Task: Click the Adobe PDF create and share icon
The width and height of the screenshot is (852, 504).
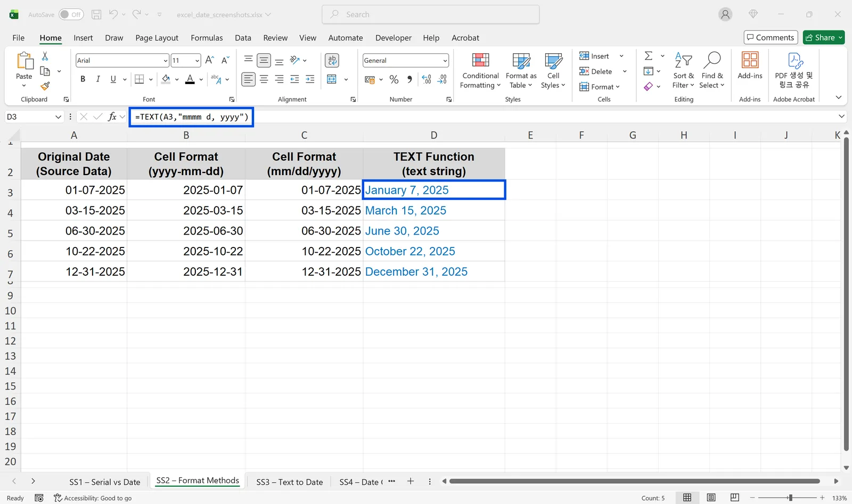Action: (x=794, y=61)
